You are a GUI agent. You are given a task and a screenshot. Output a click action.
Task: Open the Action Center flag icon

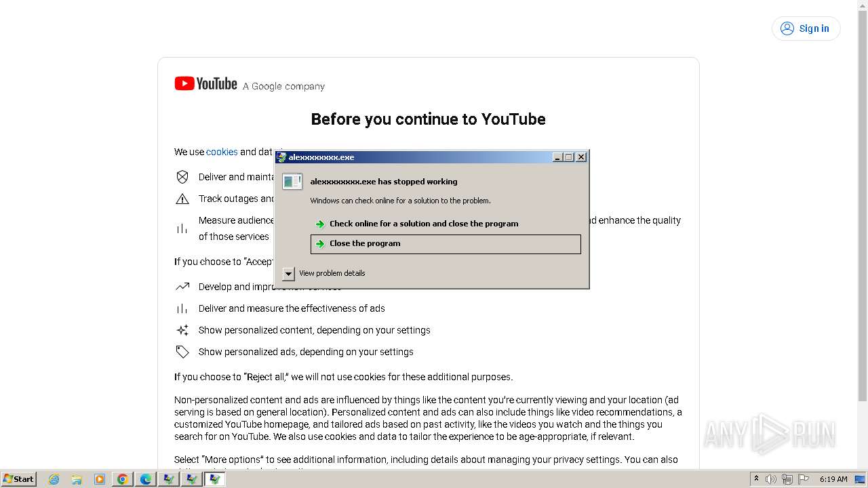coord(804,479)
